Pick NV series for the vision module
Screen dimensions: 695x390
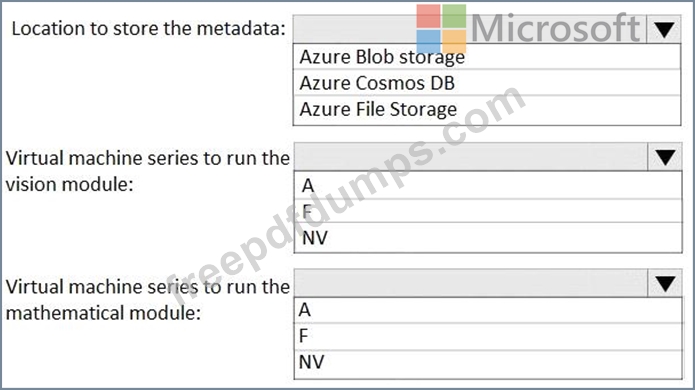[488, 238]
